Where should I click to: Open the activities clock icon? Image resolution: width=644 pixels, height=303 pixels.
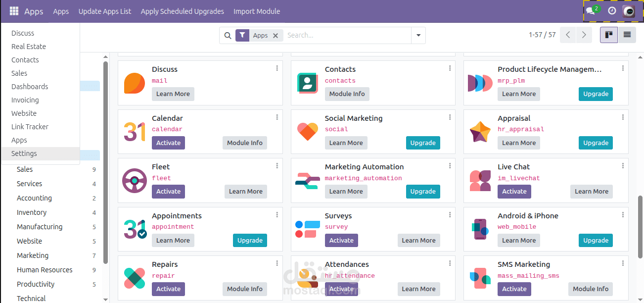click(612, 11)
